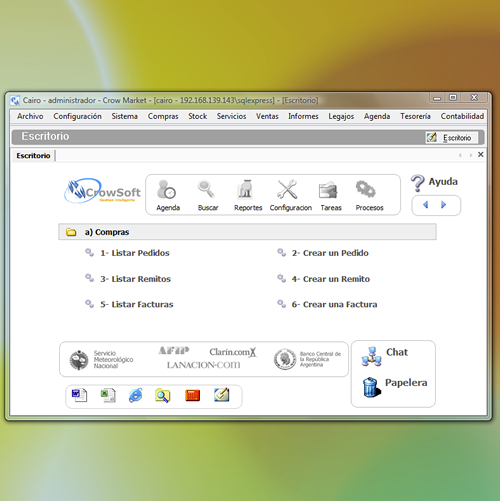Open 6- Crear una Factura
The height and width of the screenshot is (501, 500).
334,304
